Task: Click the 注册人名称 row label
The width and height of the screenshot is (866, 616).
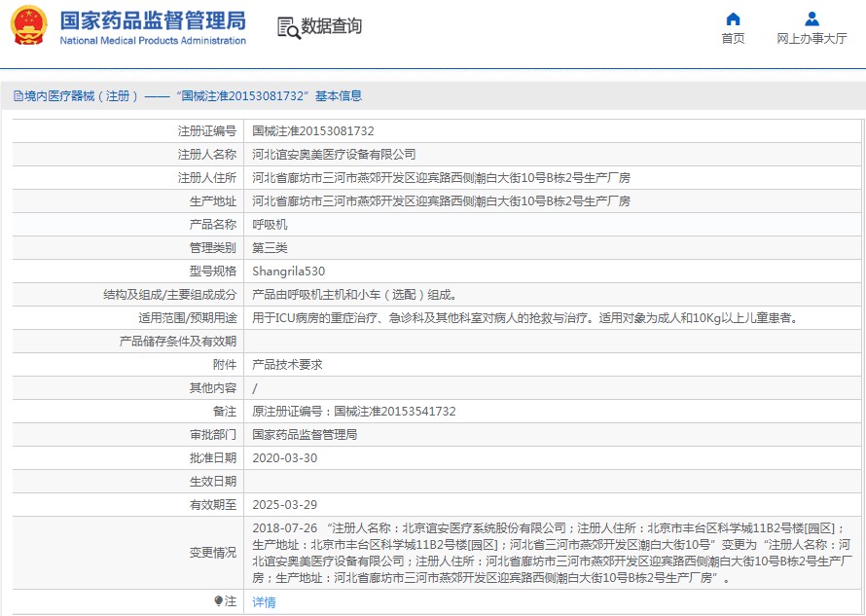Action: [207, 155]
